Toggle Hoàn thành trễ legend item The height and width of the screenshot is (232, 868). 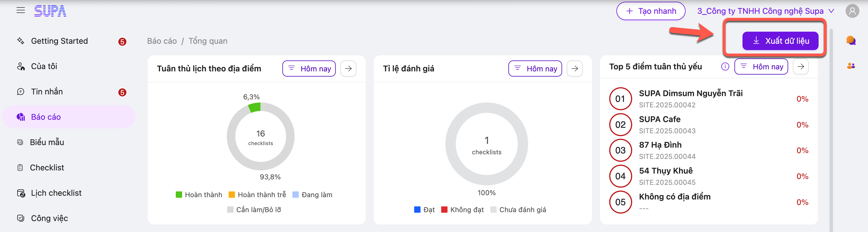257,195
